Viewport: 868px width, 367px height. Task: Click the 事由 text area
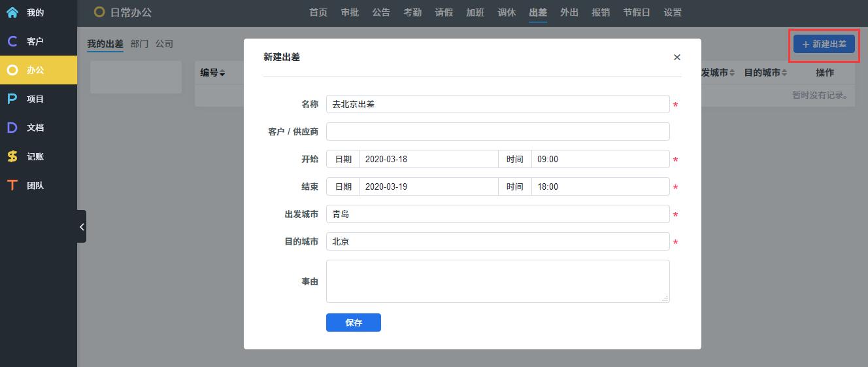tap(497, 281)
